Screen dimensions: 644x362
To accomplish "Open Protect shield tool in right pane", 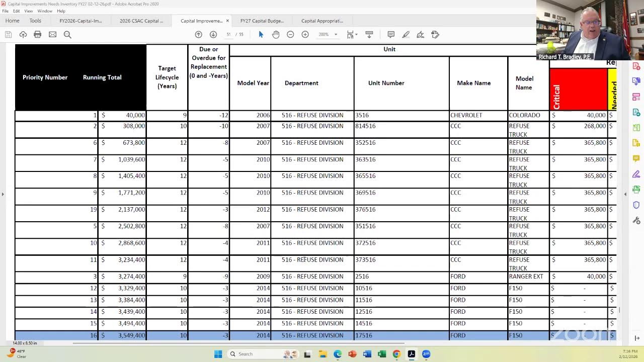I will coord(636,205).
